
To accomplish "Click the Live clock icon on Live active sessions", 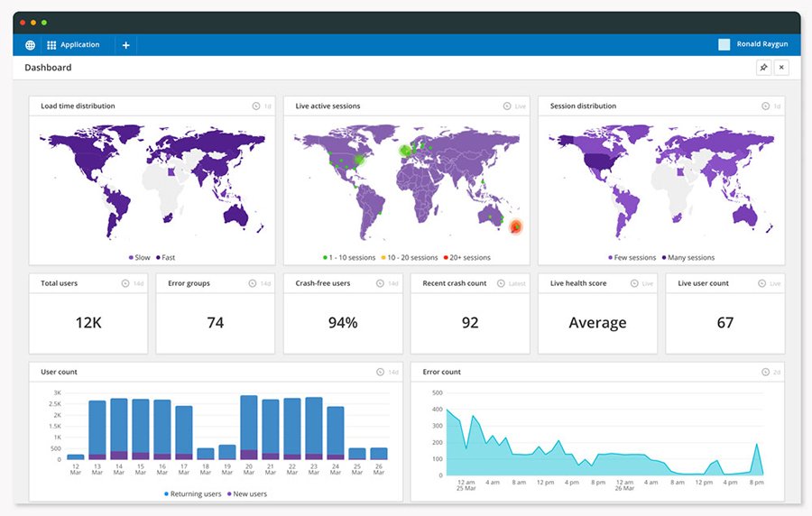I will 508,106.
